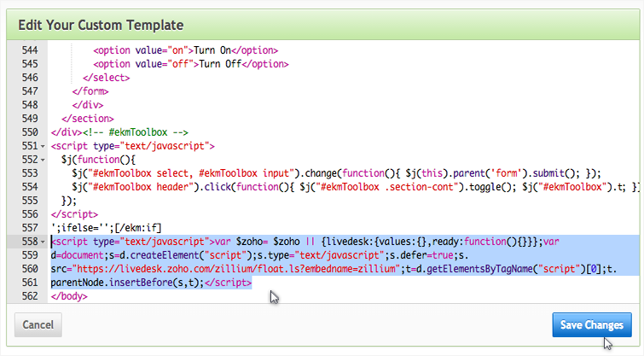Place cursor in 'Turn On' option text

tap(212, 50)
